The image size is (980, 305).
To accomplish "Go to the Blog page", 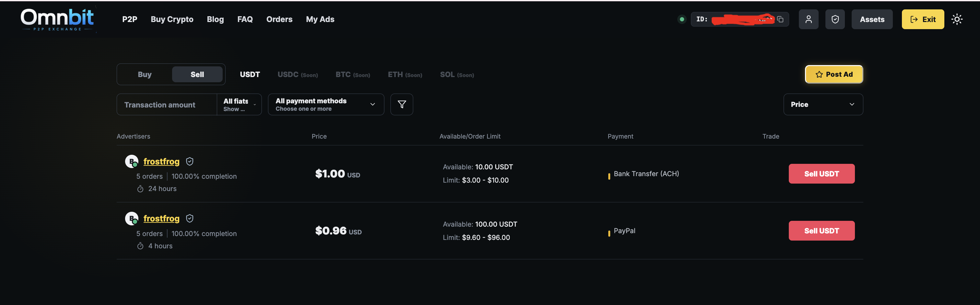I will 215,19.
